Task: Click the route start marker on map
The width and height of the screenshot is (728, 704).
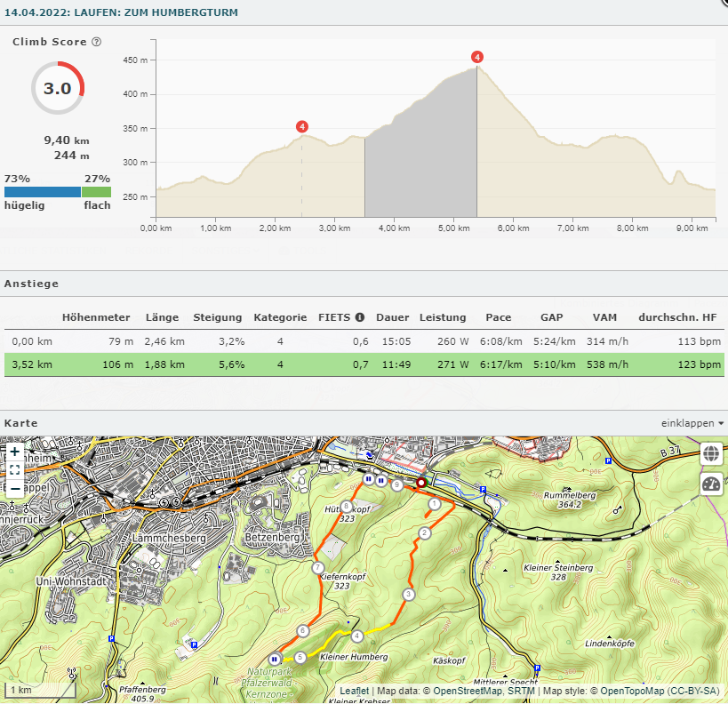Action: click(x=421, y=483)
